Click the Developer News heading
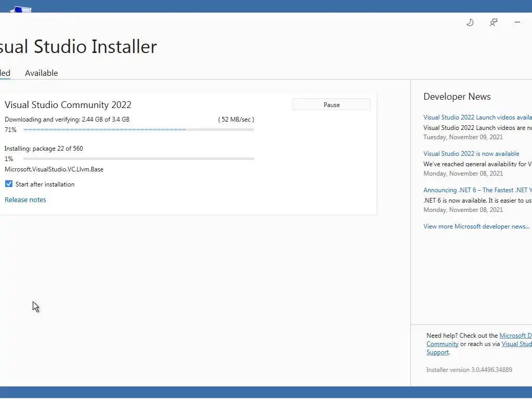This screenshot has height=399, width=532. click(457, 97)
